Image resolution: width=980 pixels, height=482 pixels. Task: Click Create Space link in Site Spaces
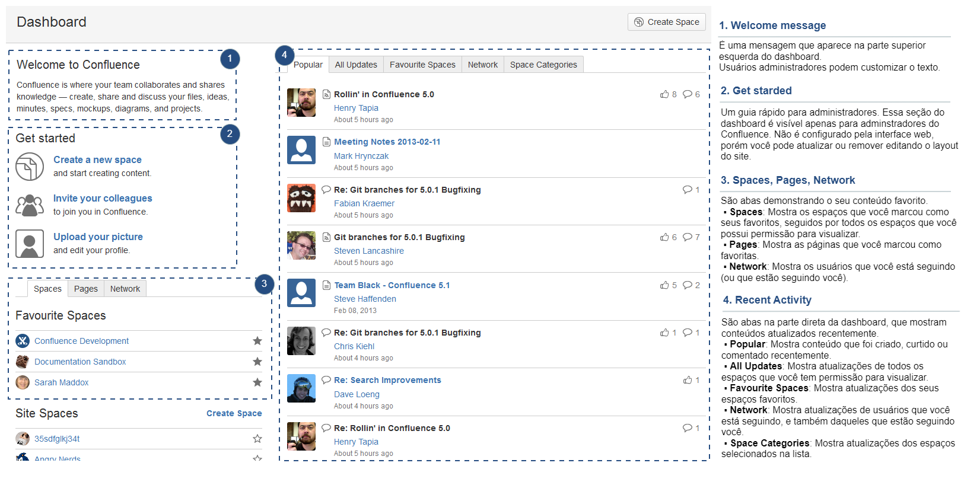234,413
